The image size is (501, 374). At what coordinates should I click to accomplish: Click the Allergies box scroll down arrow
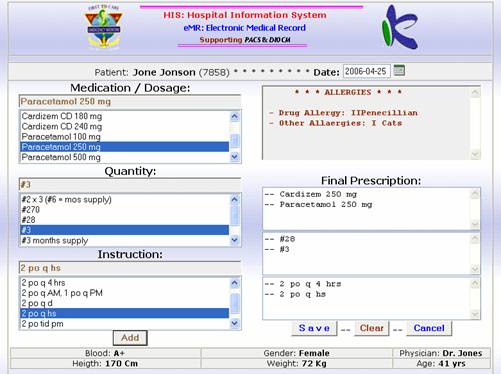[475, 154]
